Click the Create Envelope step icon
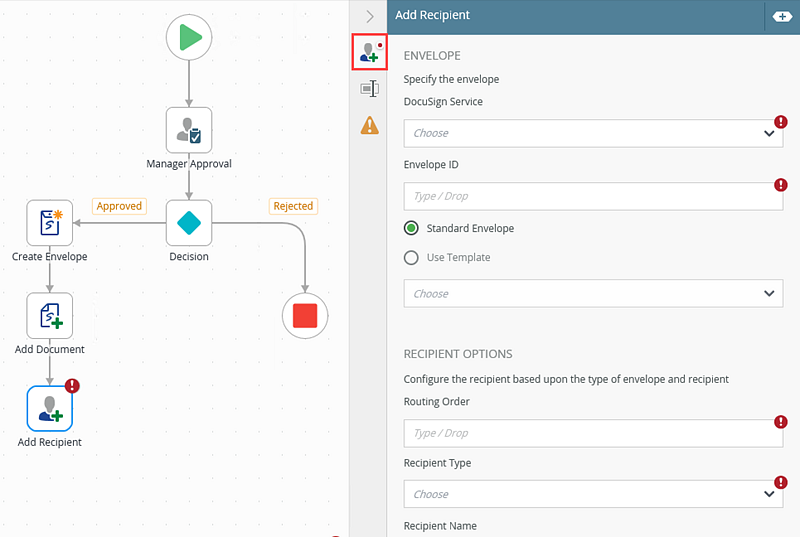Image resolution: width=800 pixels, height=537 pixels. coord(50,224)
